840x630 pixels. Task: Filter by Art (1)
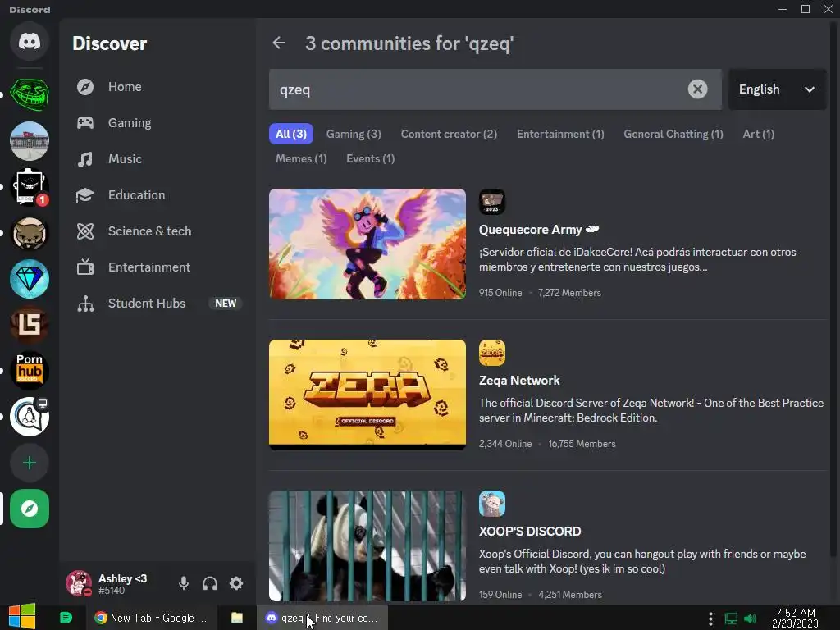[759, 134]
